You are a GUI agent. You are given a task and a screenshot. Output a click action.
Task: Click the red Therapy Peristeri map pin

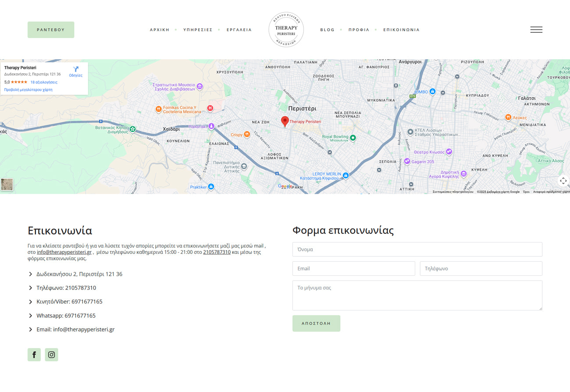[x=285, y=121]
